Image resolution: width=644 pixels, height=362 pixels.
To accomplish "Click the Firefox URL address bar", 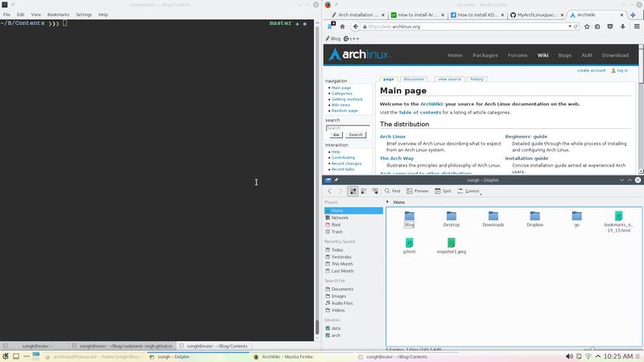I will (x=466, y=27).
